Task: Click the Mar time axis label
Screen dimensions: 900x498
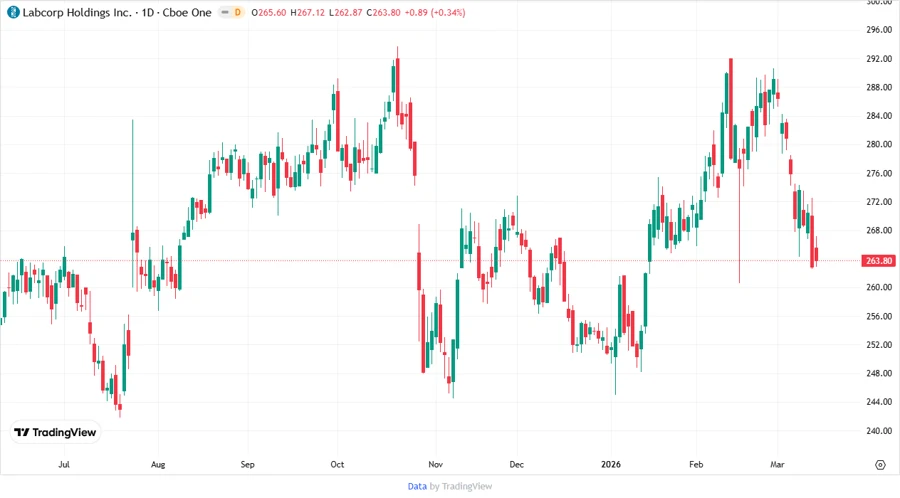Action: pos(777,464)
